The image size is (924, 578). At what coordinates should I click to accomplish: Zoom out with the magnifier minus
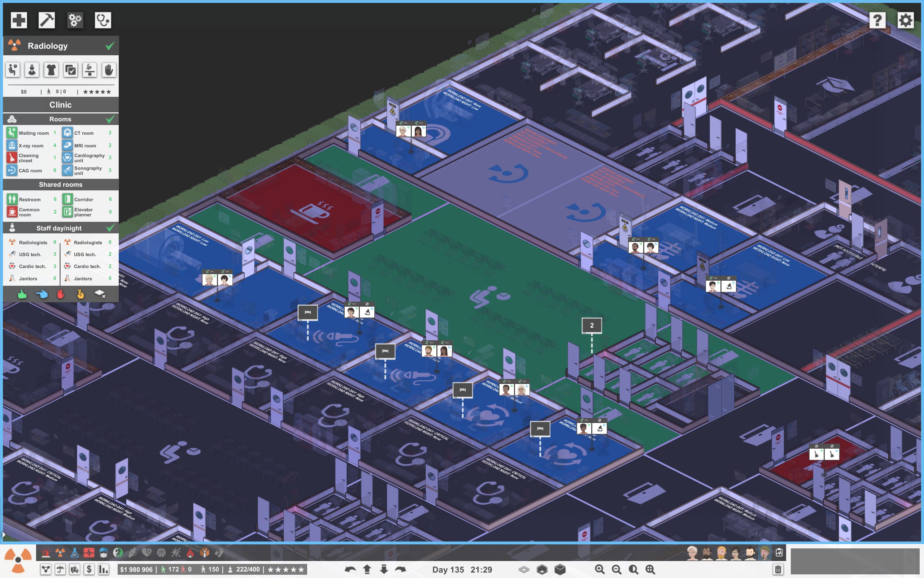(x=616, y=569)
